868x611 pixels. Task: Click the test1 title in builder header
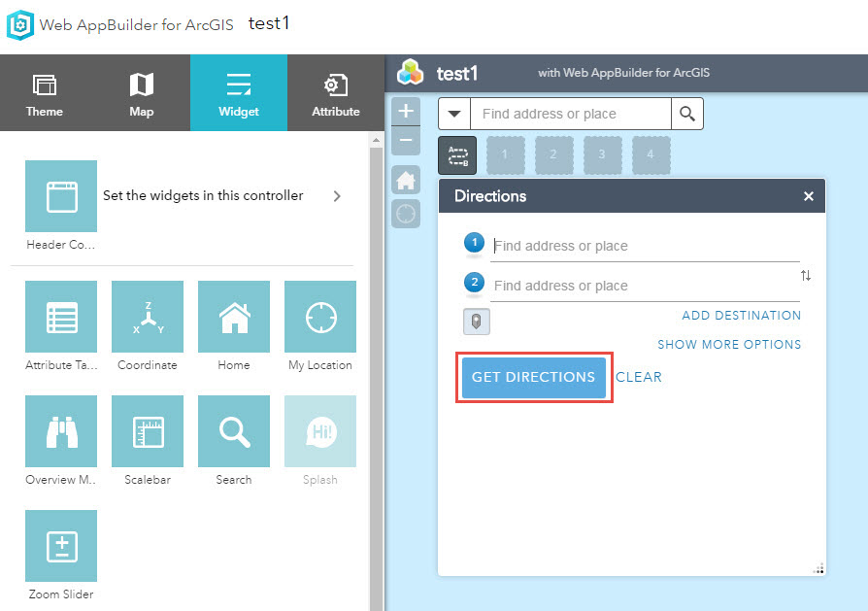269,23
